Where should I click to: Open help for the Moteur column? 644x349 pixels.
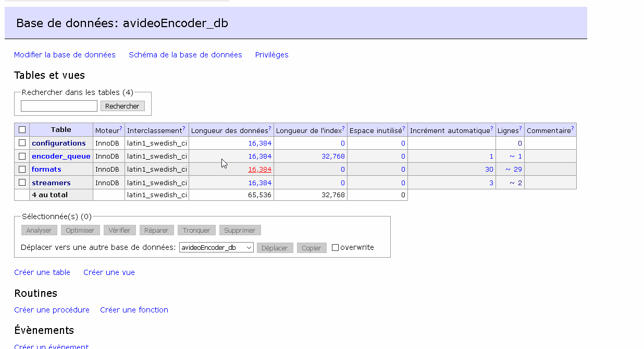point(121,127)
